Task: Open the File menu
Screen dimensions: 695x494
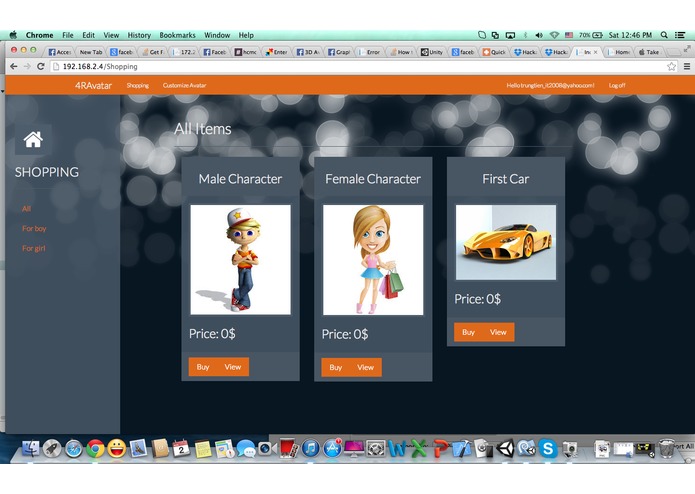Action: (x=68, y=35)
